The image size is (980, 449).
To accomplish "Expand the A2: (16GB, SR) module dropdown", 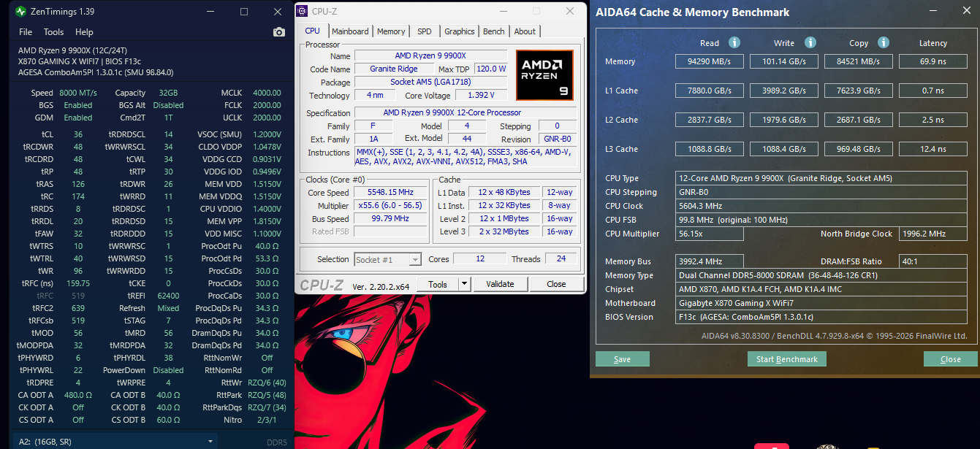I will pyautogui.click(x=115, y=442).
